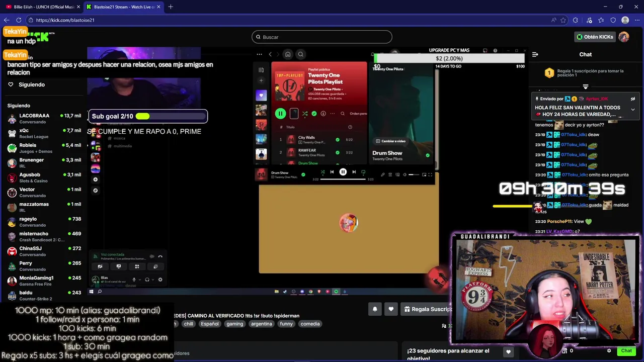Open xQc channel in sidebar
This screenshot has width=644, height=362.
tap(44, 133)
